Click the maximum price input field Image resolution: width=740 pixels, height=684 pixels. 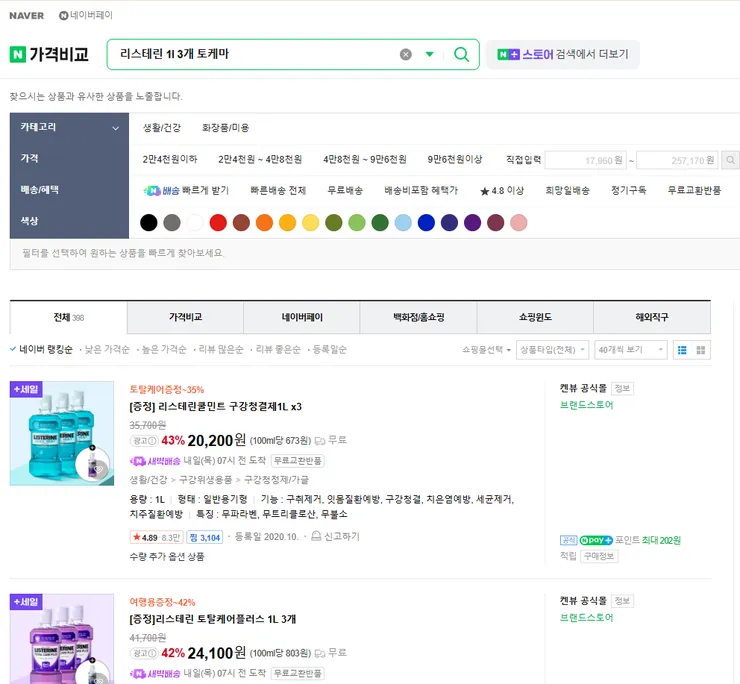[x=677, y=160]
